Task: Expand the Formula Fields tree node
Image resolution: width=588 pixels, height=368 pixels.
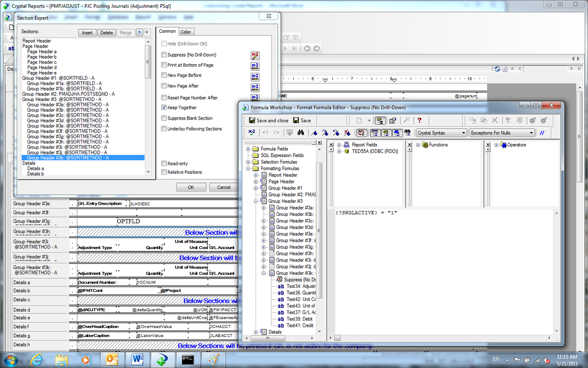Action: 248,149
